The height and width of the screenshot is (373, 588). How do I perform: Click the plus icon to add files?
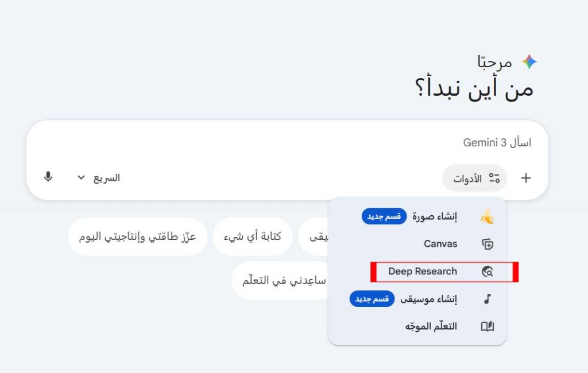click(x=525, y=178)
